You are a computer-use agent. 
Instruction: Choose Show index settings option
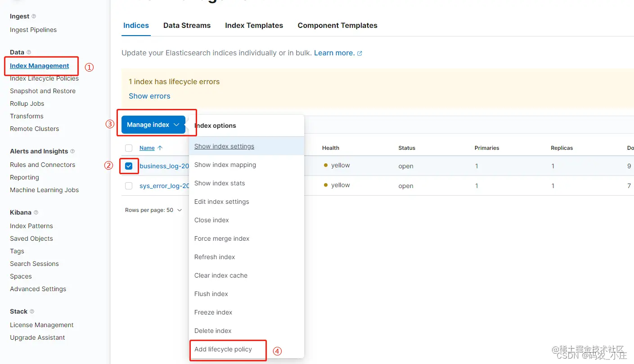point(247,146)
